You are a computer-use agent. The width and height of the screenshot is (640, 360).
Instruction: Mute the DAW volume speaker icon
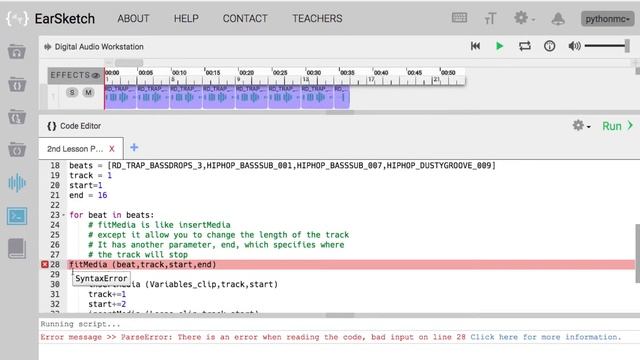click(574, 46)
